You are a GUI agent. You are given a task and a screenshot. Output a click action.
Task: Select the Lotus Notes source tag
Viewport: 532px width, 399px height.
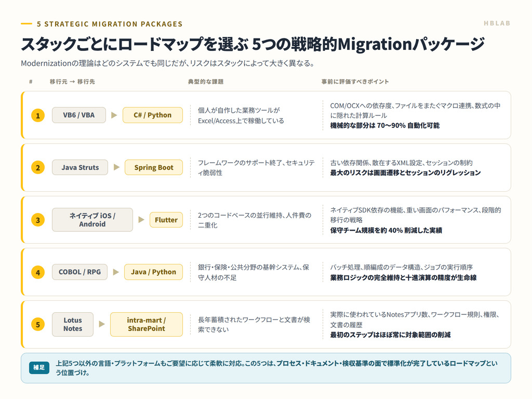click(73, 324)
